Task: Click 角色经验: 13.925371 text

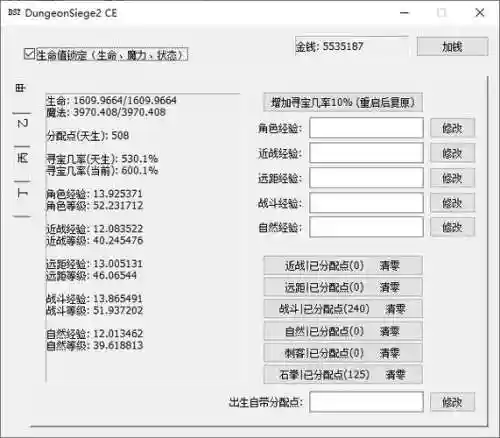Action: pos(95,194)
